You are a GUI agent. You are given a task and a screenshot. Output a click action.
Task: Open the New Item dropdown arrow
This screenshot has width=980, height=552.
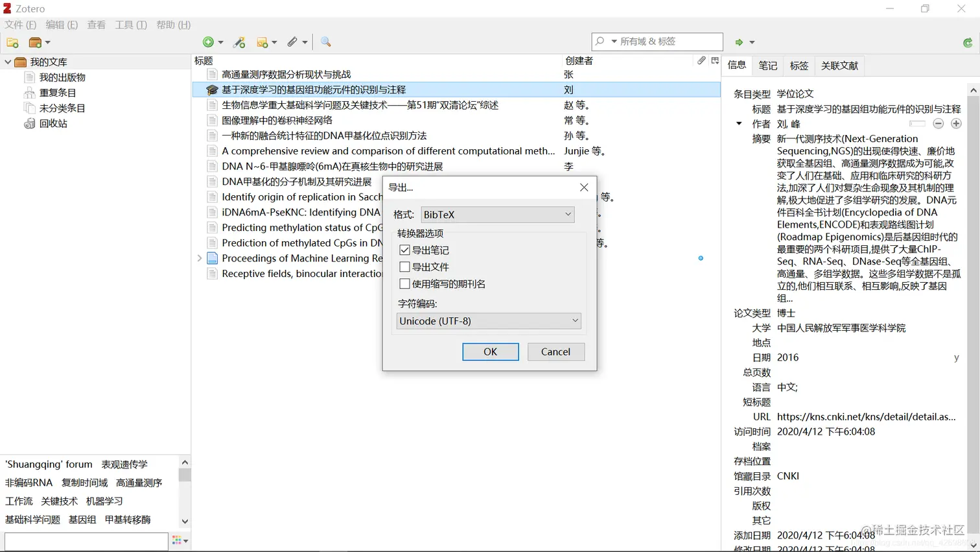221,42
